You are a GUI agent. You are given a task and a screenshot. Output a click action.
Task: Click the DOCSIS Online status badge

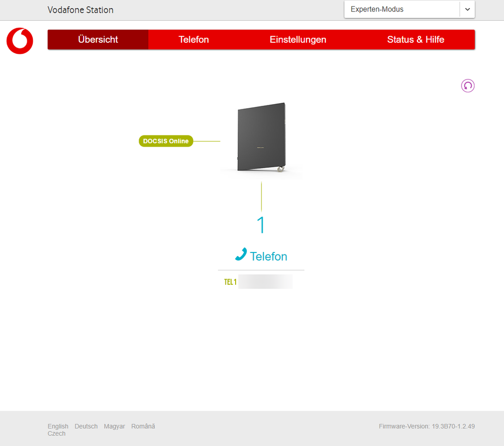pyautogui.click(x=166, y=141)
